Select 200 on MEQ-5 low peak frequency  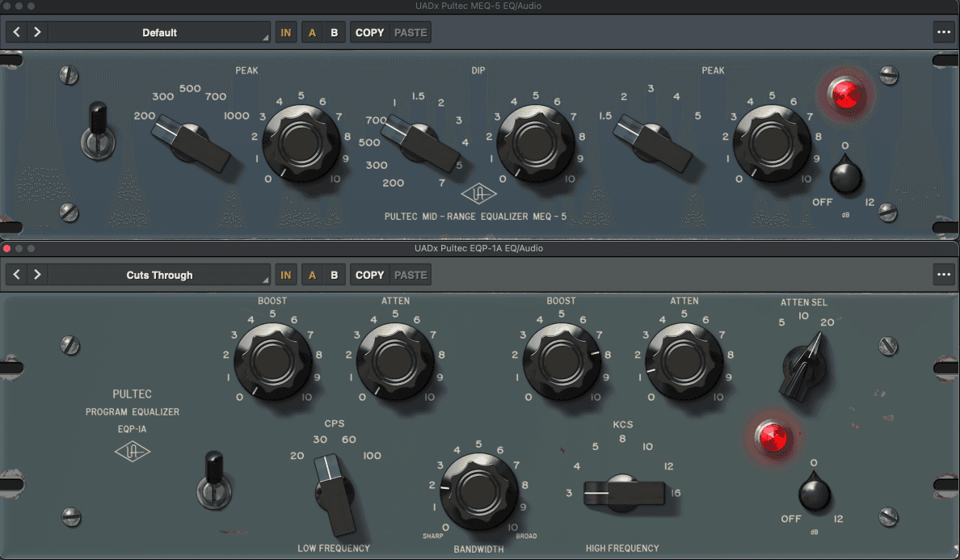click(x=145, y=116)
